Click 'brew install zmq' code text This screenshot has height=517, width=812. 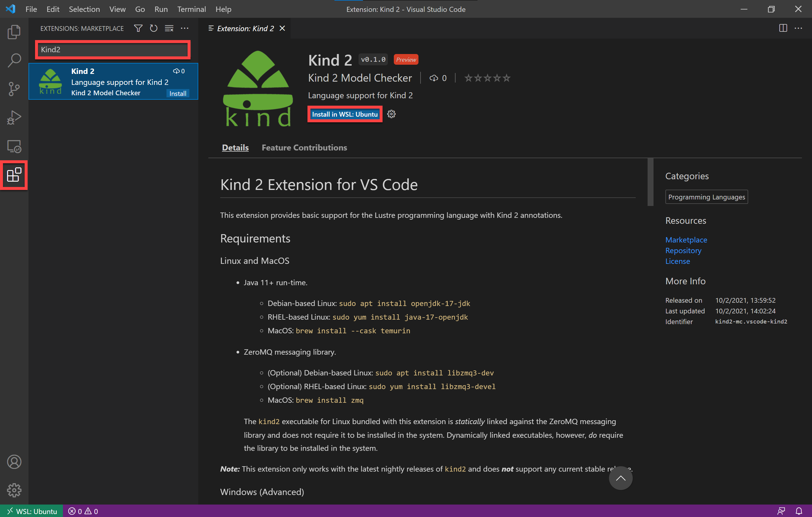click(329, 400)
